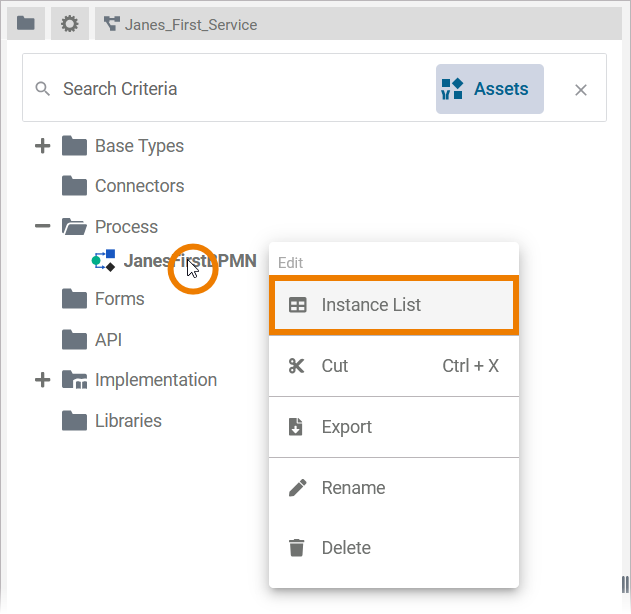Click the Rename pencil icon
This screenshot has height=614, width=631.
(x=296, y=488)
